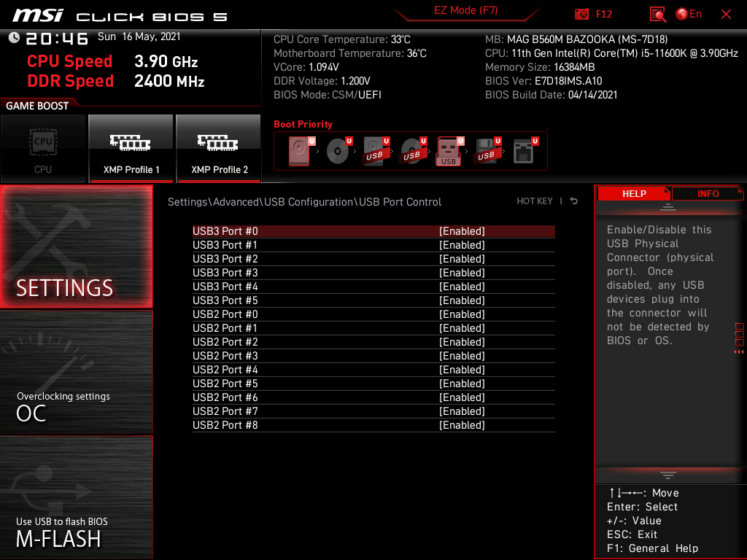Open the BIOS search magnifier icon
This screenshot has height=560, width=747.
657,15
